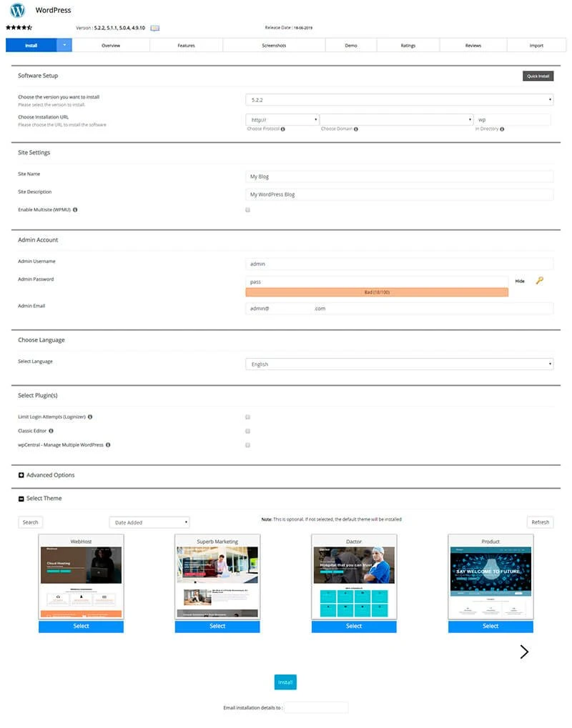Click the Admin Email field

point(400,309)
